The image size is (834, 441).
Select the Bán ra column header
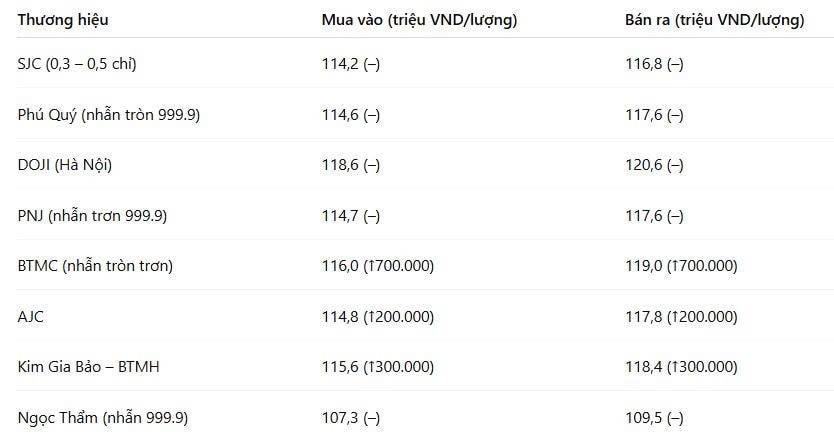[714, 20]
